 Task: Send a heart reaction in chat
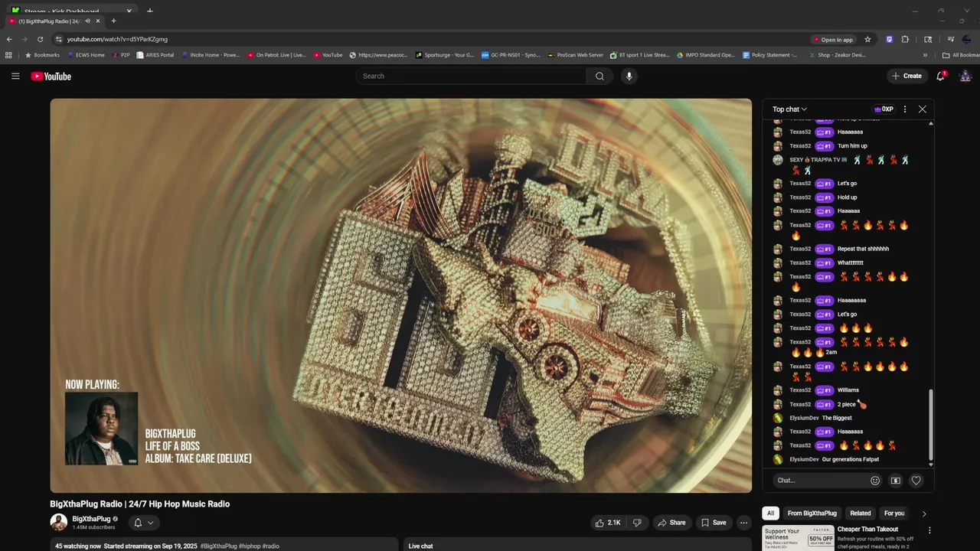[916, 481]
